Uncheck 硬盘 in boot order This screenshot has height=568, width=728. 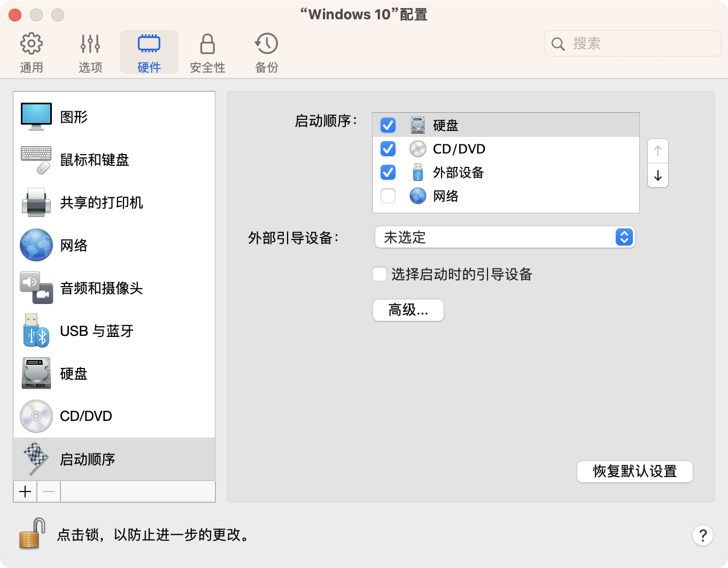(x=388, y=125)
